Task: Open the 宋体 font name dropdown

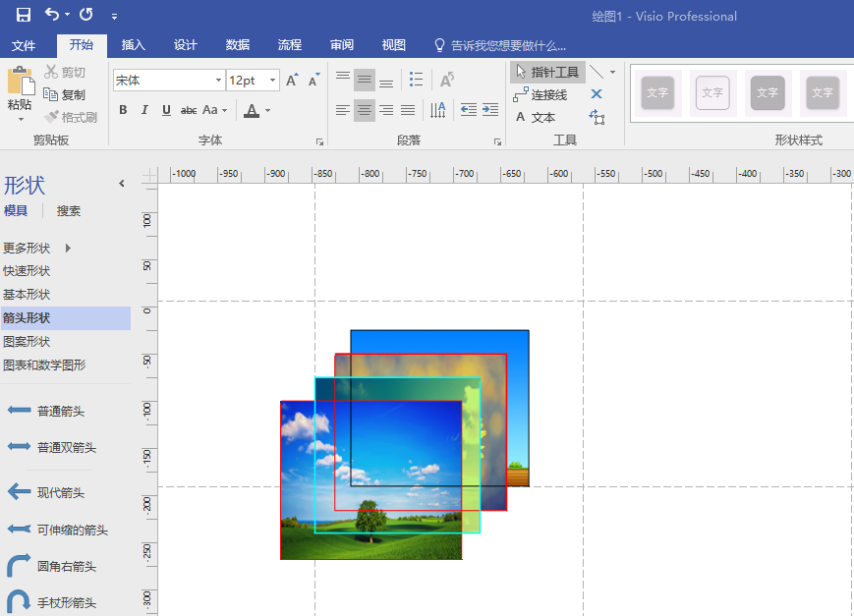Action: point(218,80)
